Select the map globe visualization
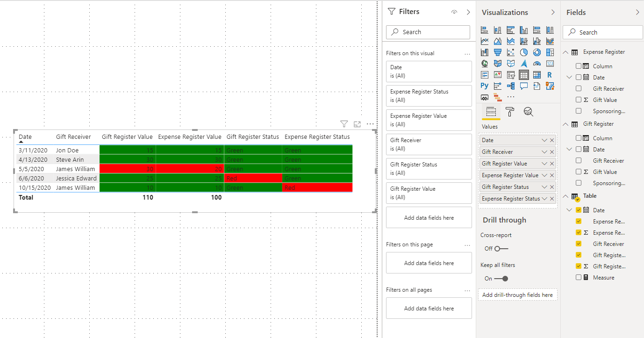644x338 pixels. point(485,64)
